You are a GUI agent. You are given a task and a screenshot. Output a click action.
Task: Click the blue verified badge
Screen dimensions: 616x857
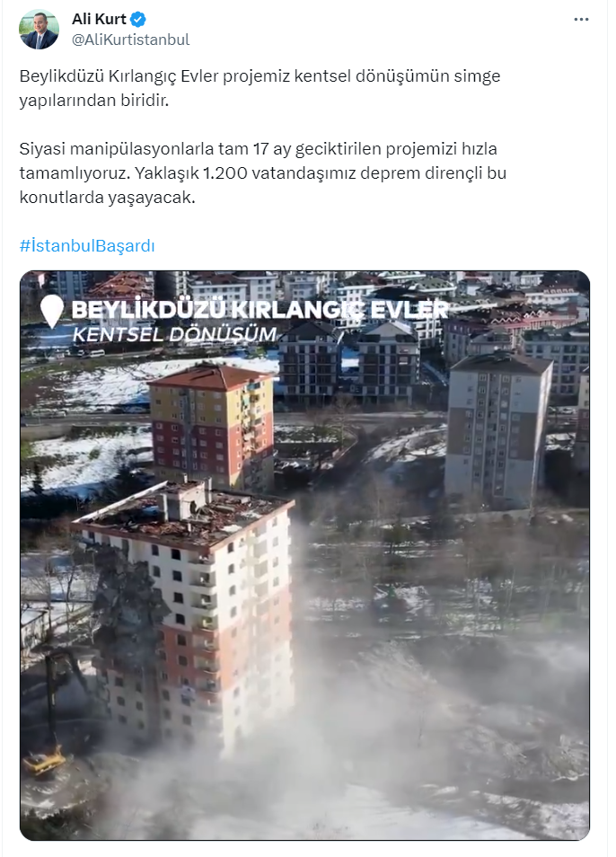(x=137, y=19)
